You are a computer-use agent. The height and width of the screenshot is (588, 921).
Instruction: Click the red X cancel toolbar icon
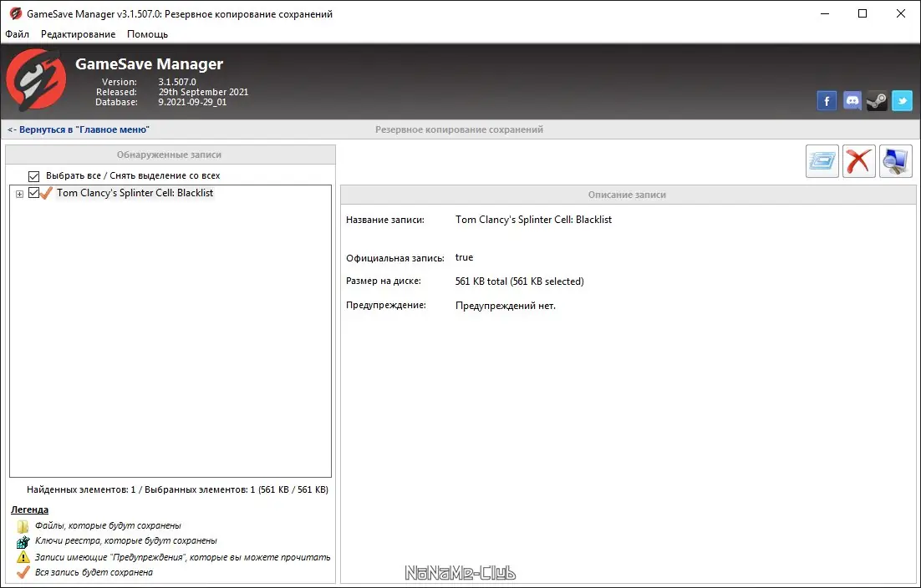[859, 161]
